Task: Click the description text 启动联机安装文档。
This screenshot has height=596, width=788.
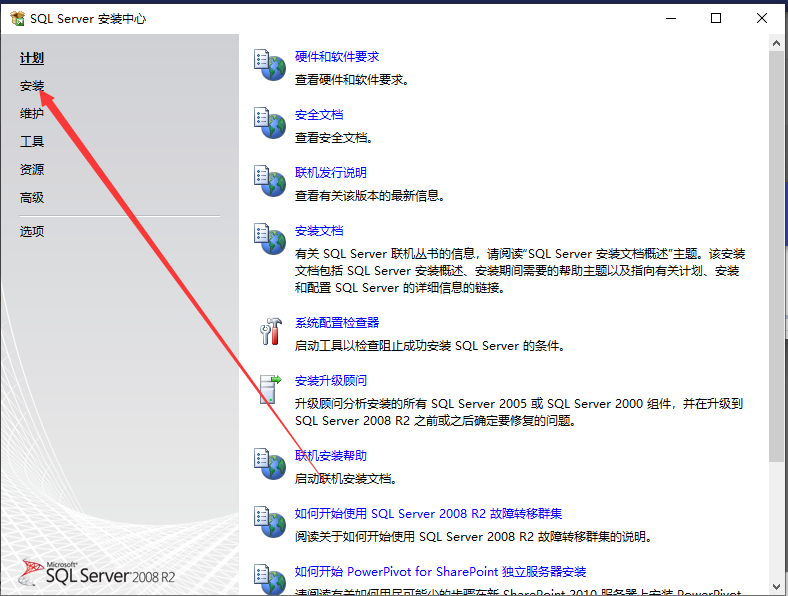Action: tap(346, 479)
